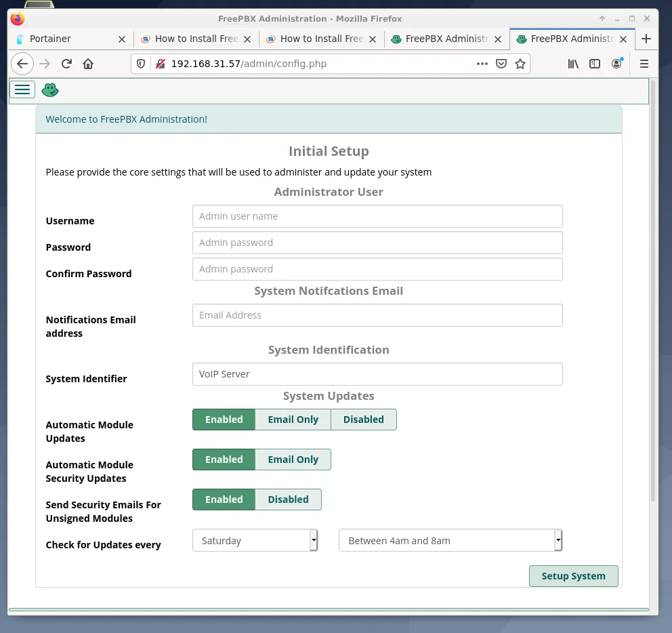Image resolution: width=672 pixels, height=633 pixels.
Task: Click the Setup System button
Action: pos(573,575)
